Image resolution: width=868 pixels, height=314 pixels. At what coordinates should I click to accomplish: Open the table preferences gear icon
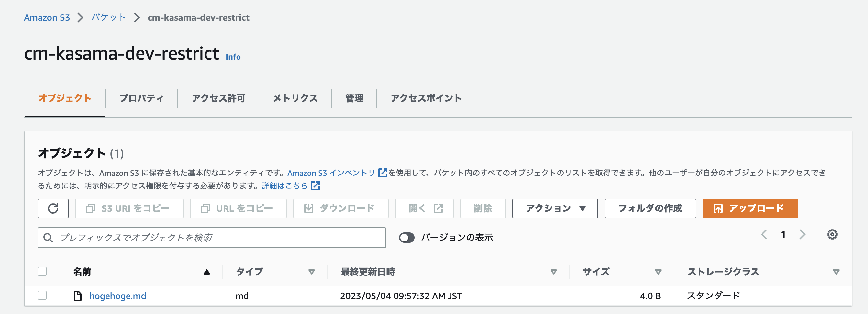[832, 234]
